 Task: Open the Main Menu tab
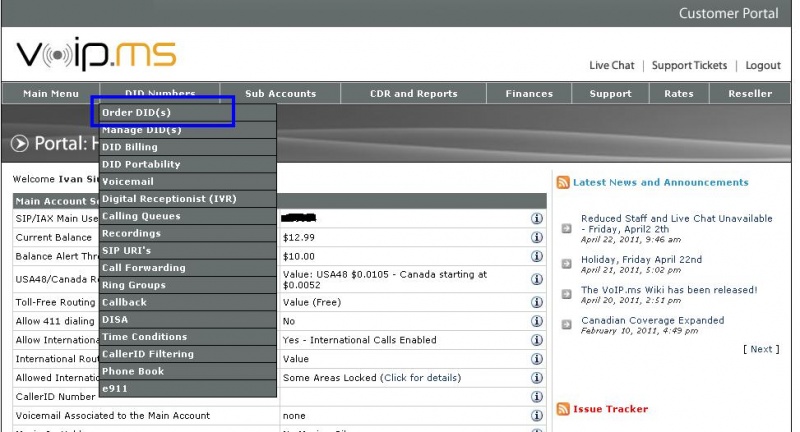click(51, 93)
